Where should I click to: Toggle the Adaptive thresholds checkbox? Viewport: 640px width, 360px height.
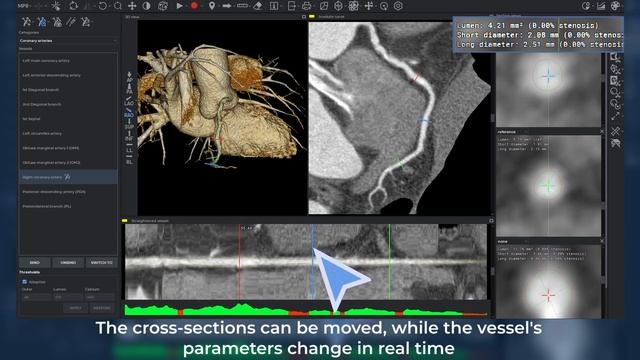tap(24, 282)
